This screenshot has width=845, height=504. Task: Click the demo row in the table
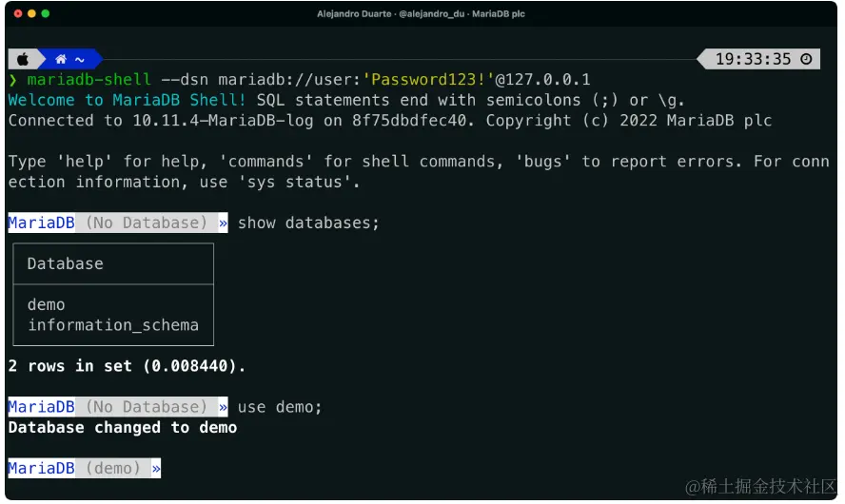click(47, 304)
